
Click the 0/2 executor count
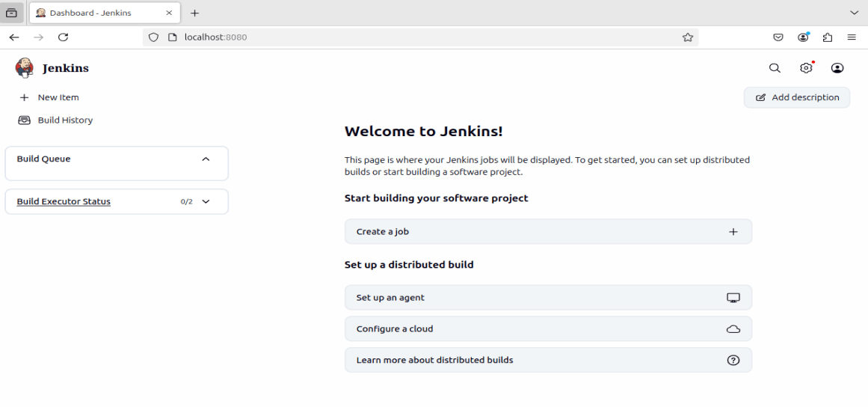187,201
